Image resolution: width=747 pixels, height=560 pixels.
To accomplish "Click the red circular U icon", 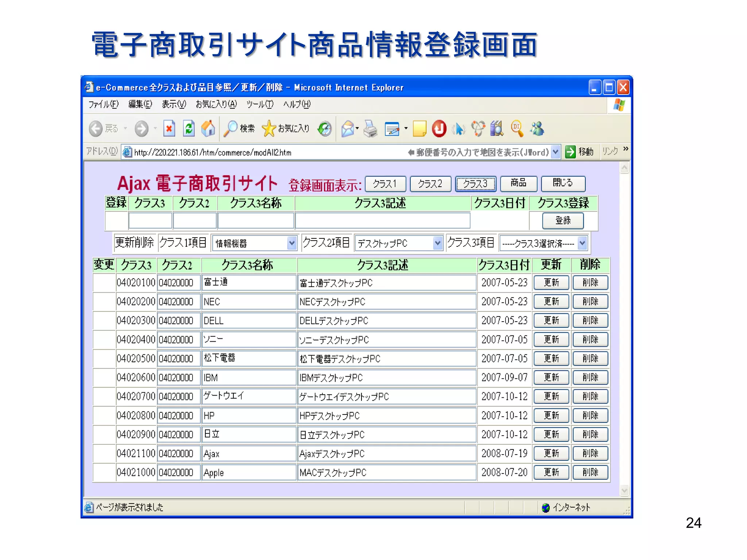I will point(439,129).
